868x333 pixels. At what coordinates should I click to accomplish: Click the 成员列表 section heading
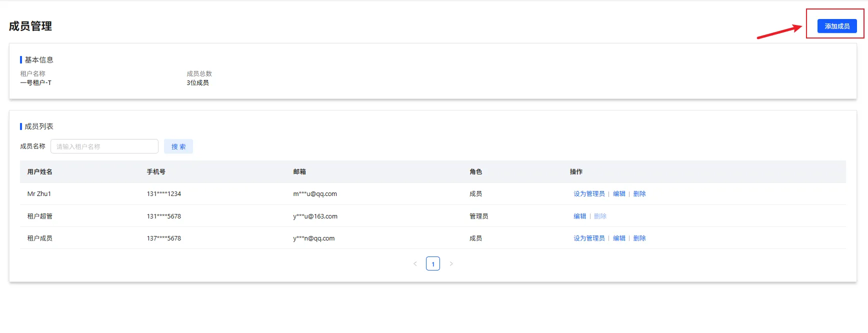pyautogui.click(x=39, y=126)
